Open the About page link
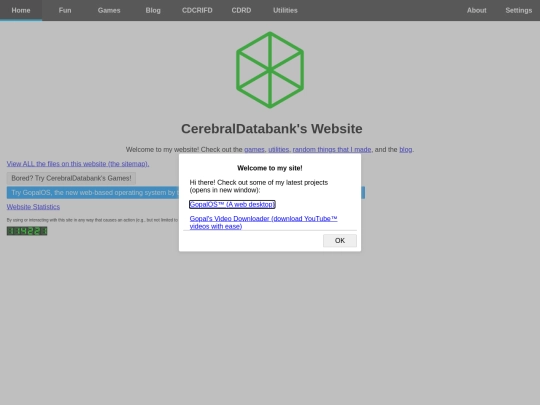The width and height of the screenshot is (540, 405). tap(477, 10)
